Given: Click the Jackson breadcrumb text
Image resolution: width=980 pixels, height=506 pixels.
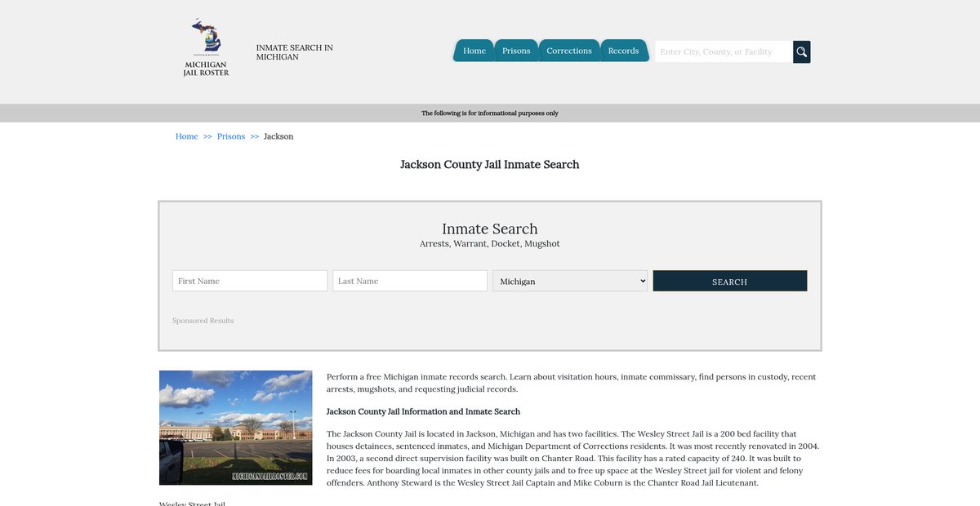Looking at the screenshot, I should (278, 136).
